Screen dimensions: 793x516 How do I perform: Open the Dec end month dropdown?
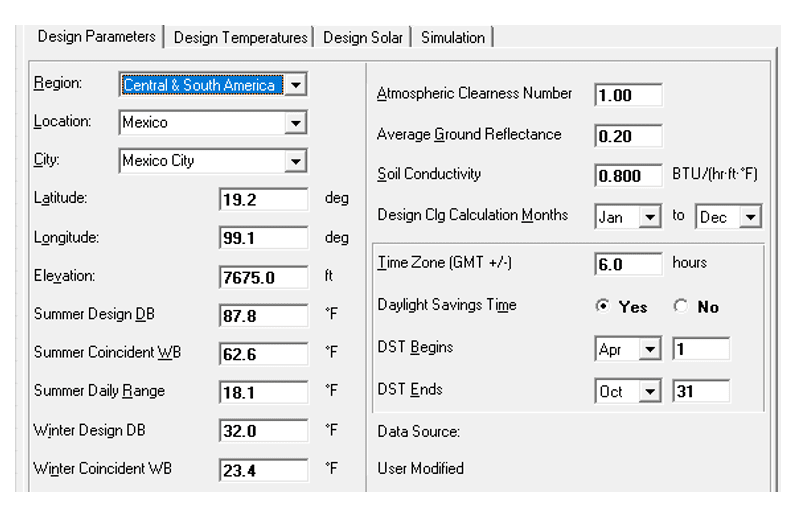751,217
